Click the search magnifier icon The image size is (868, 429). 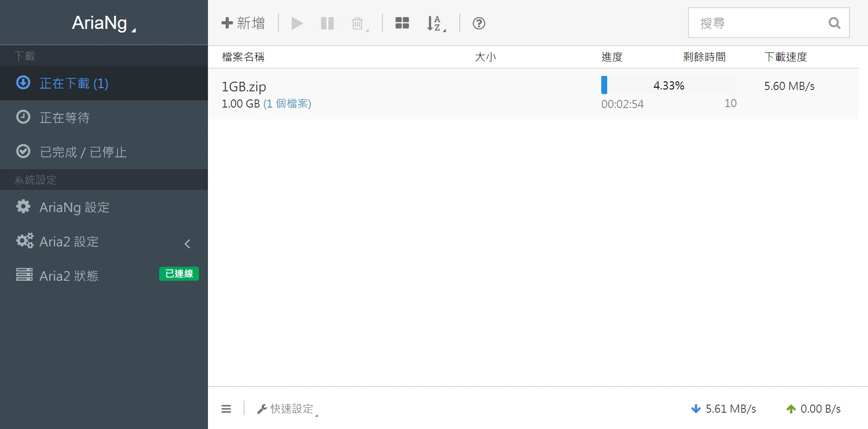[x=834, y=23]
